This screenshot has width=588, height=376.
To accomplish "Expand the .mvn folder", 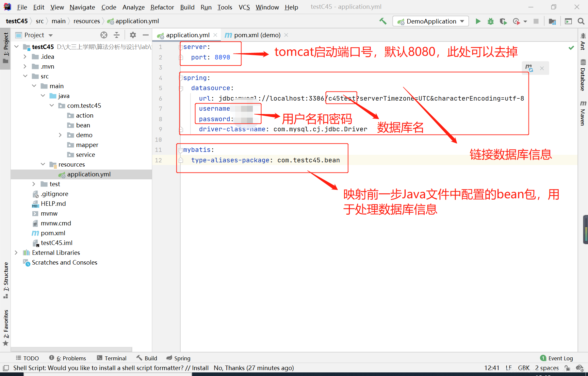I will click(25, 66).
